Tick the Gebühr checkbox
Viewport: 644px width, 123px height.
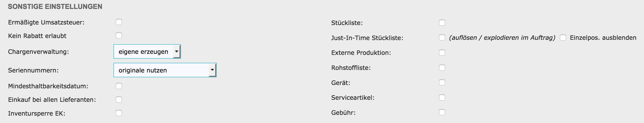pyautogui.click(x=442, y=112)
